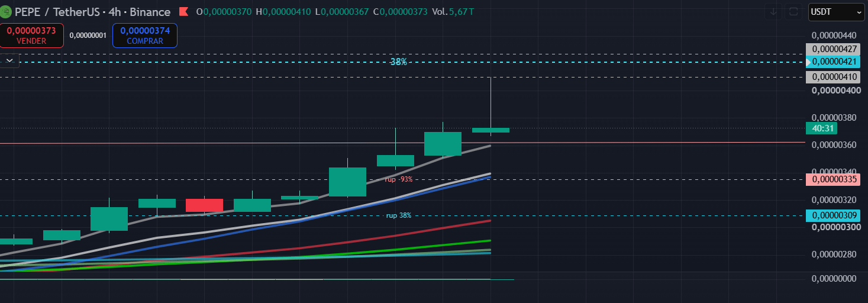Click the Vol. 5,67 T volume reading

(x=453, y=12)
